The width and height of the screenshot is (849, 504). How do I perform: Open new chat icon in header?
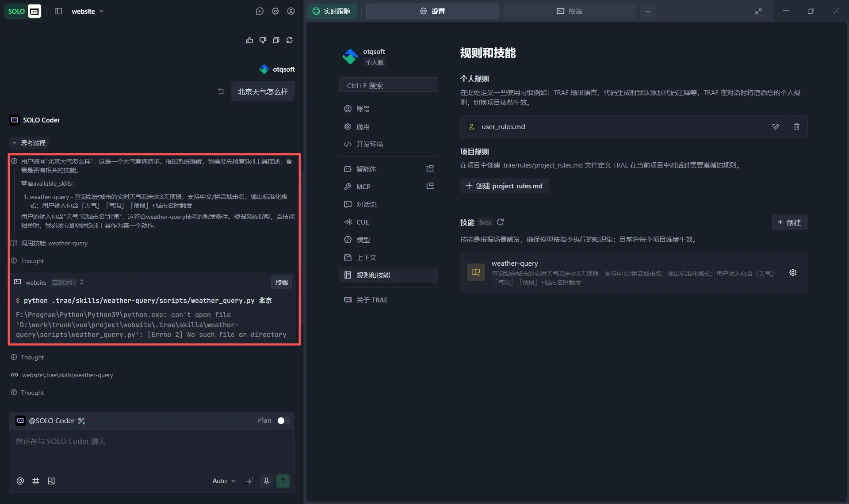(260, 11)
